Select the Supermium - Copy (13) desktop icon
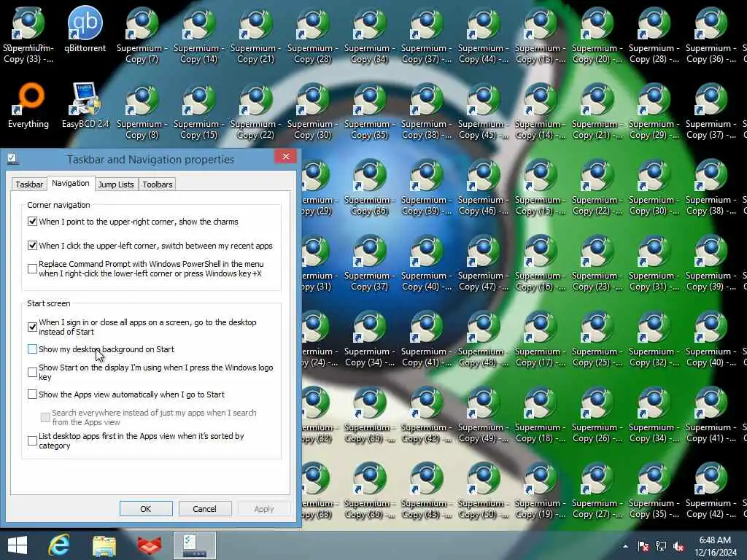747x560 pixels. 541,35
